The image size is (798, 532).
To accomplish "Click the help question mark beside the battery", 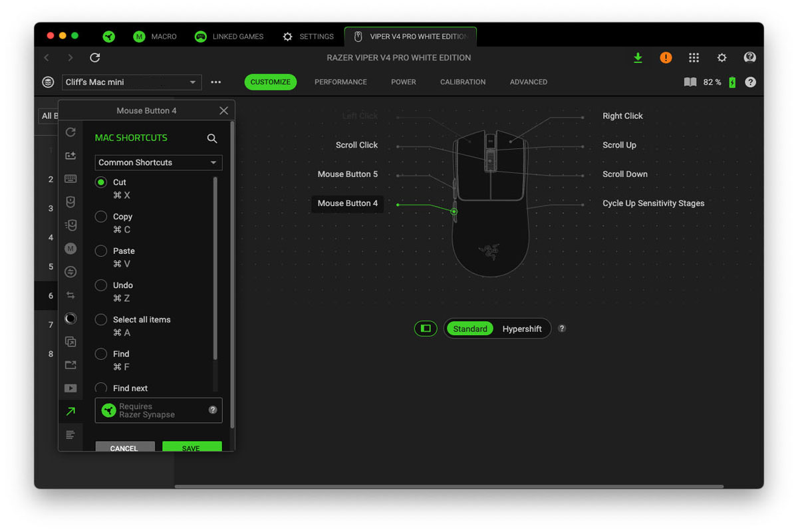I will [x=750, y=82].
